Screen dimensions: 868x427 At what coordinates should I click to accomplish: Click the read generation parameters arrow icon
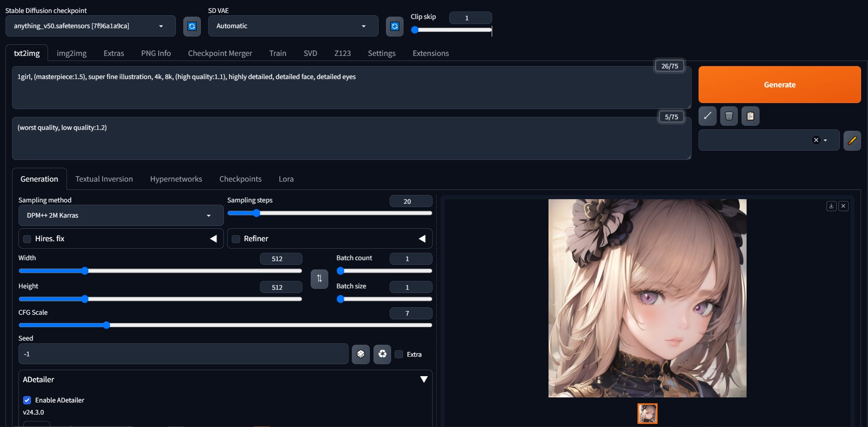click(x=707, y=116)
